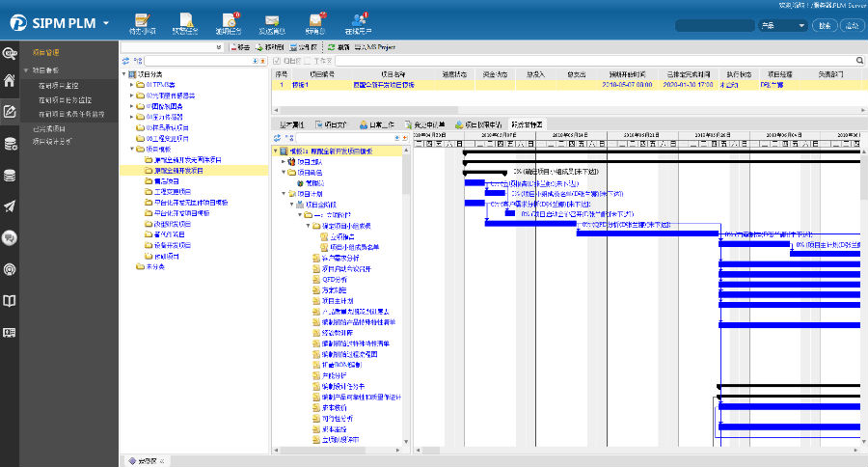The width and height of the screenshot is (868, 467).
Task: Toggle the second checkbox beside list search
Action: (309, 60)
